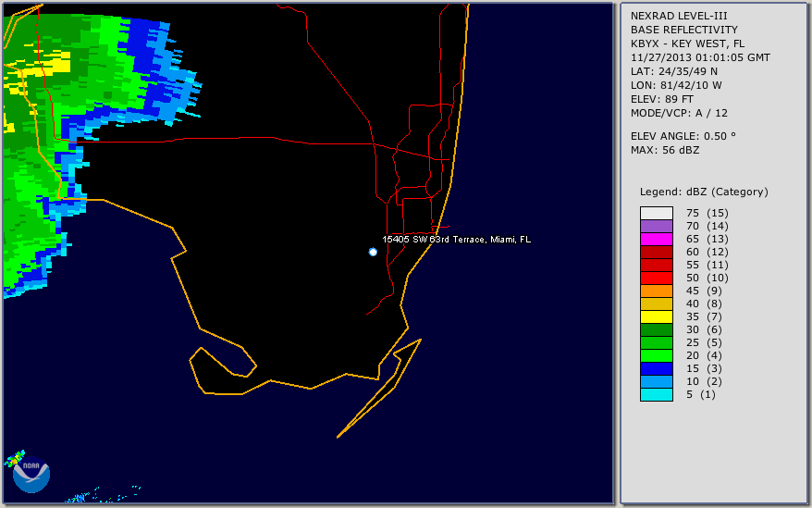Click the 'ELEV: 89 FT' line
Viewport: 812px width, 508px height.
tap(661, 100)
